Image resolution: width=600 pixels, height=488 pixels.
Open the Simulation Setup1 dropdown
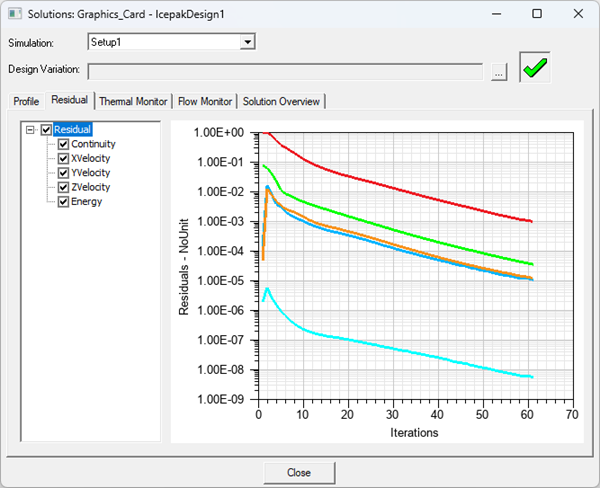click(x=248, y=43)
